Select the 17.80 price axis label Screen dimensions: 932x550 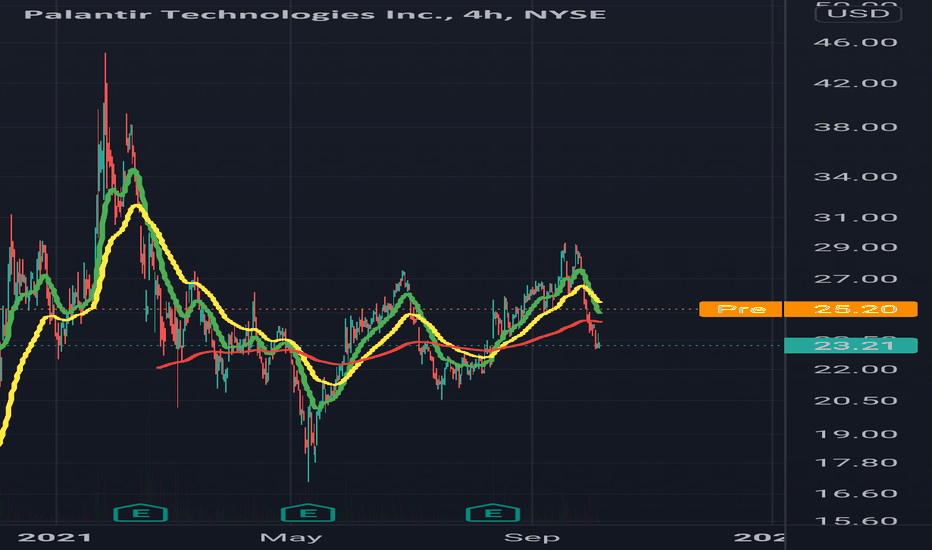click(855, 463)
